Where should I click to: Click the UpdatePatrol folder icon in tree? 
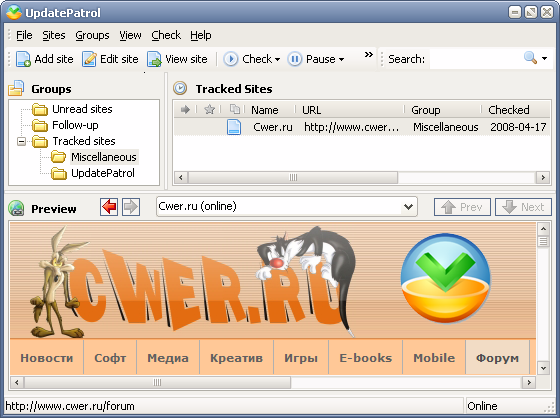pos(58,174)
